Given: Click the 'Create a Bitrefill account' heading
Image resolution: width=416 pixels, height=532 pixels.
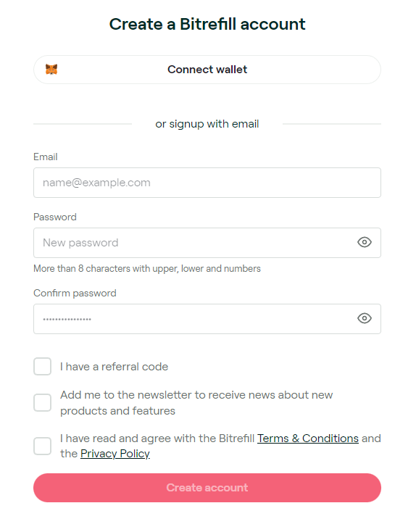Looking at the screenshot, I should click(207, 24).
